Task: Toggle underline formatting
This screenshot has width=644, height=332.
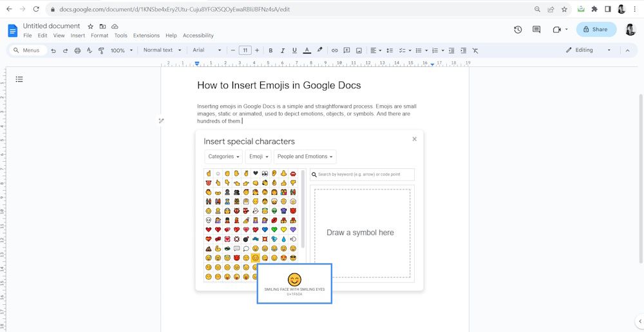Action: 294,50
